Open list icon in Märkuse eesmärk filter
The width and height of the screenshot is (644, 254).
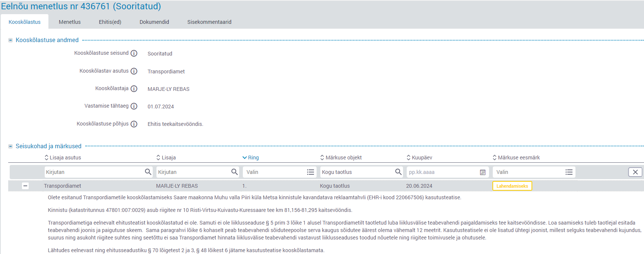click(569, 172)
